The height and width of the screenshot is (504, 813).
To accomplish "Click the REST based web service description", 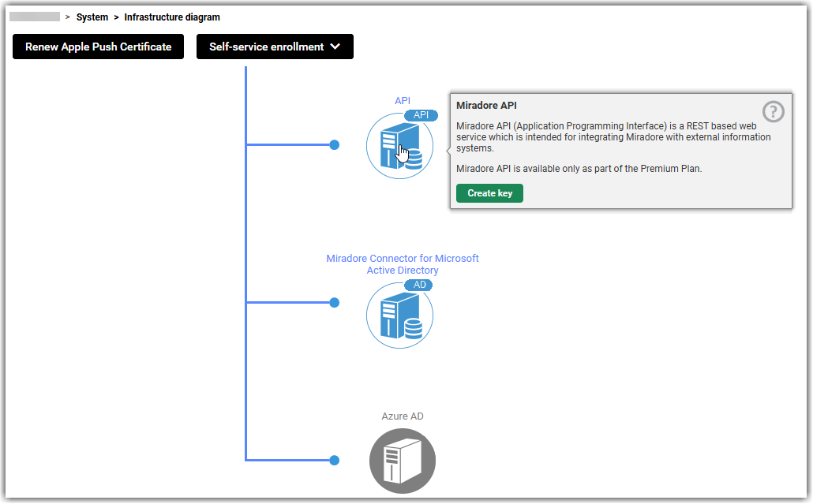I will [613, 136].
